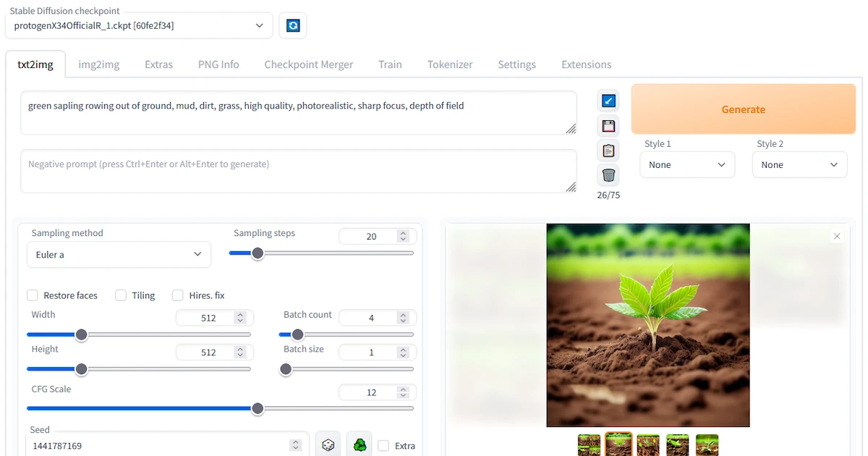Randomize seed with the dice icon
Screen dimensions: 868x456
coord(328,445)
